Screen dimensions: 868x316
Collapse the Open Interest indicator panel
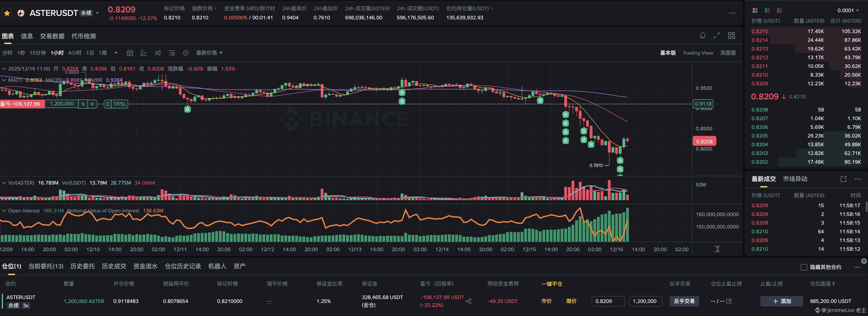click(4, 211)
